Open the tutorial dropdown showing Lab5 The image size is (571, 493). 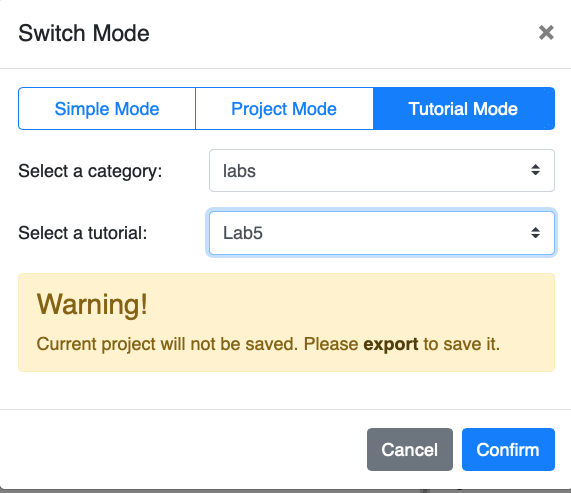382,233
